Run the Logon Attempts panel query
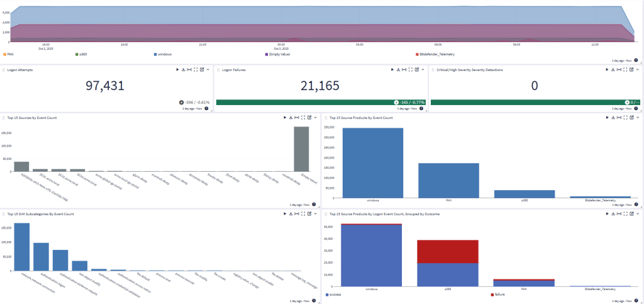The image size is (644, 304). [x=177, y=70]
